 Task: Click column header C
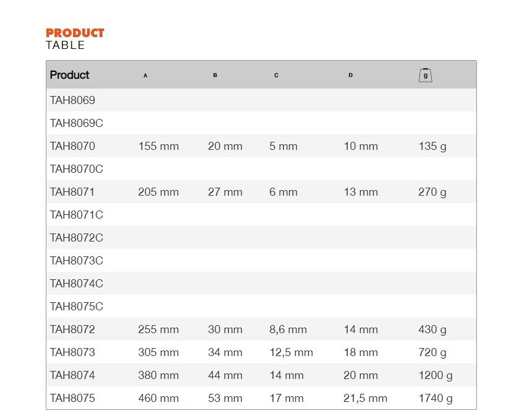[x=276, y=75]
